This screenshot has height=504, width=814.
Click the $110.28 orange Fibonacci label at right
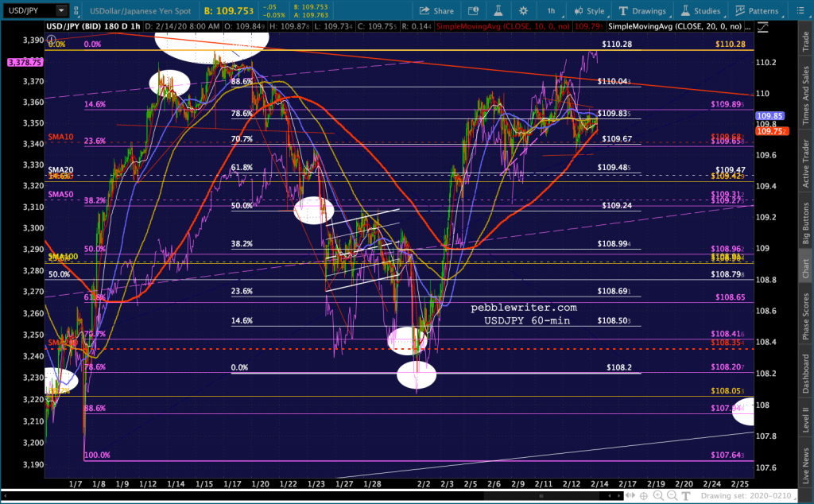(x=730, y=44)
